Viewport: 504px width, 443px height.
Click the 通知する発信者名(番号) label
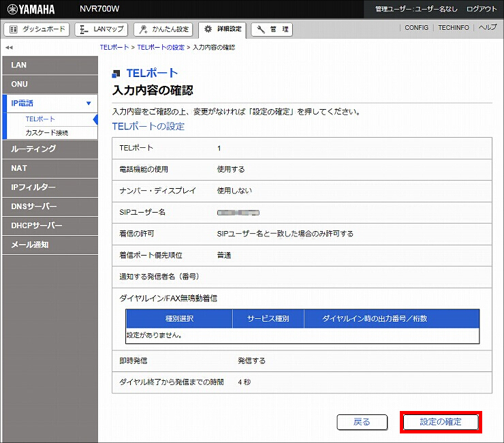point(159,277)
